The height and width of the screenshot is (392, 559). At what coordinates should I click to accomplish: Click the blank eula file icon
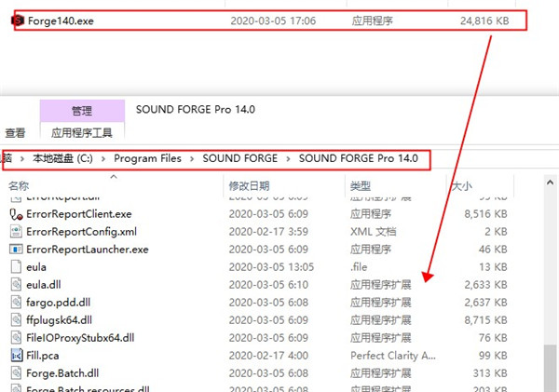pos(16,267)
